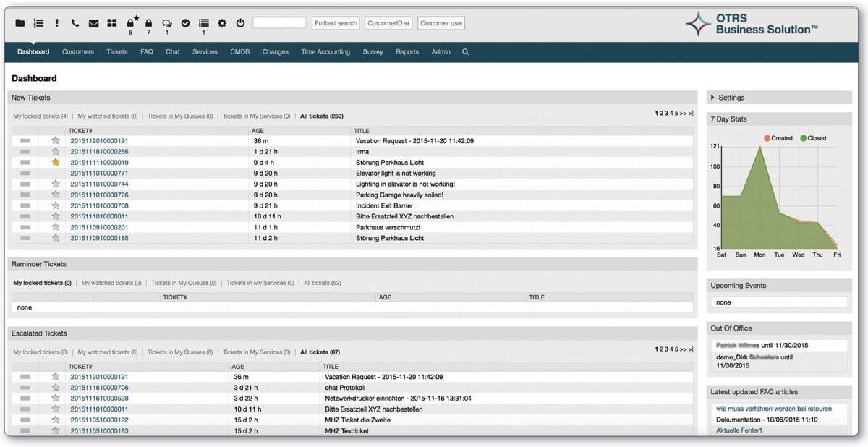
Task: Create a new email ticket via envelope icon
Action: point(93,23)
